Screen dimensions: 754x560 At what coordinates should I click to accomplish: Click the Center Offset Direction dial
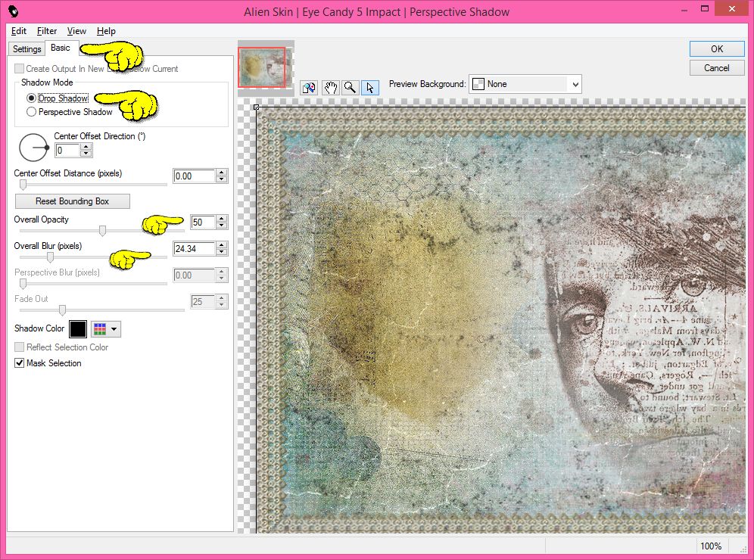[x=33, y=147]
